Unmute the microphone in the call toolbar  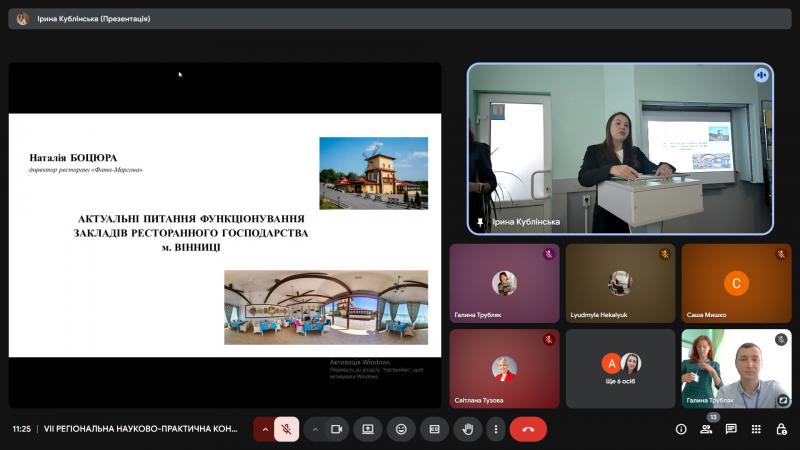(286, 429)
